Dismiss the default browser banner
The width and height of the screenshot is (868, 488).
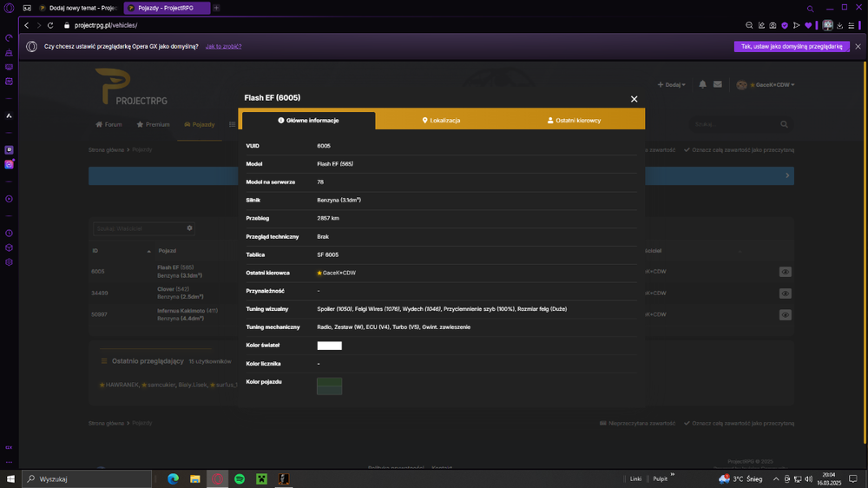858,47
